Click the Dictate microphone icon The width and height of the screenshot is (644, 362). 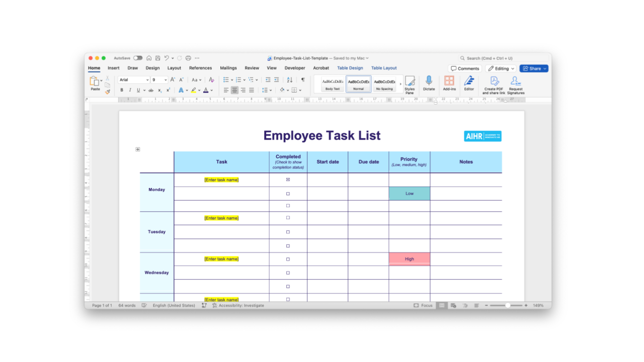(429, 81)
